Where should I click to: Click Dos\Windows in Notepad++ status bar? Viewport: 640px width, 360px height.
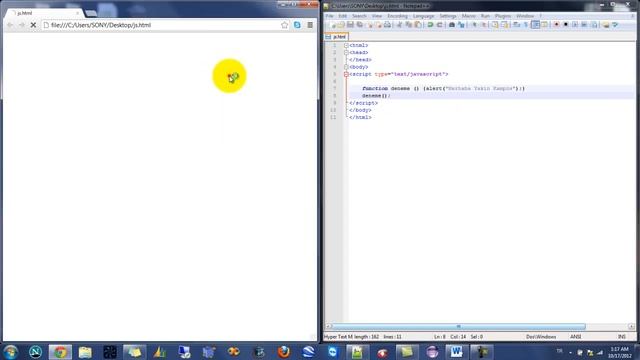[x=541, y=337]
